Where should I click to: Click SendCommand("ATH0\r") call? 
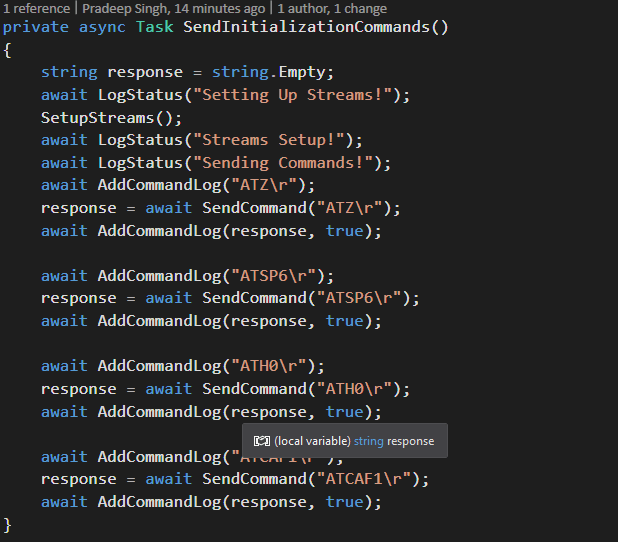pos(306,389)
